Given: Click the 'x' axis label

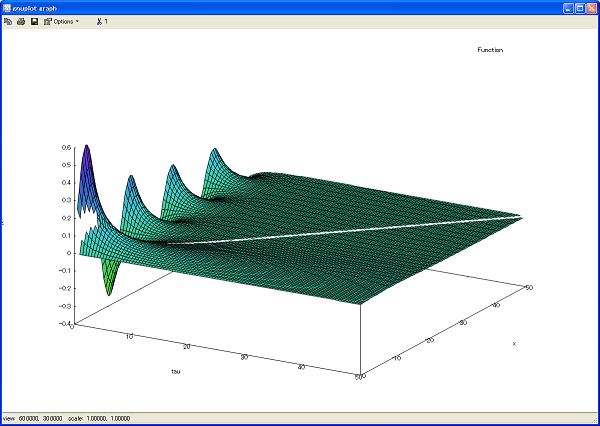Looking at the screenshot, I should click(x=514, y=344).
